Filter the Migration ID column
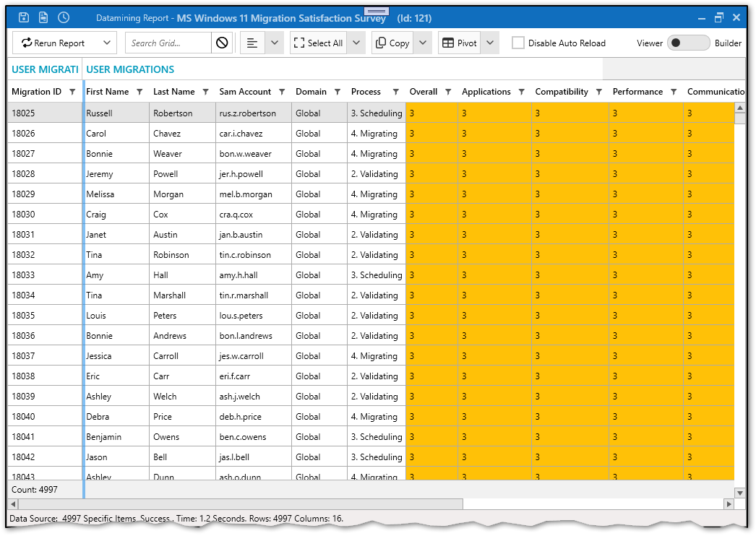 pyautogui.click(x=72, y=92)
